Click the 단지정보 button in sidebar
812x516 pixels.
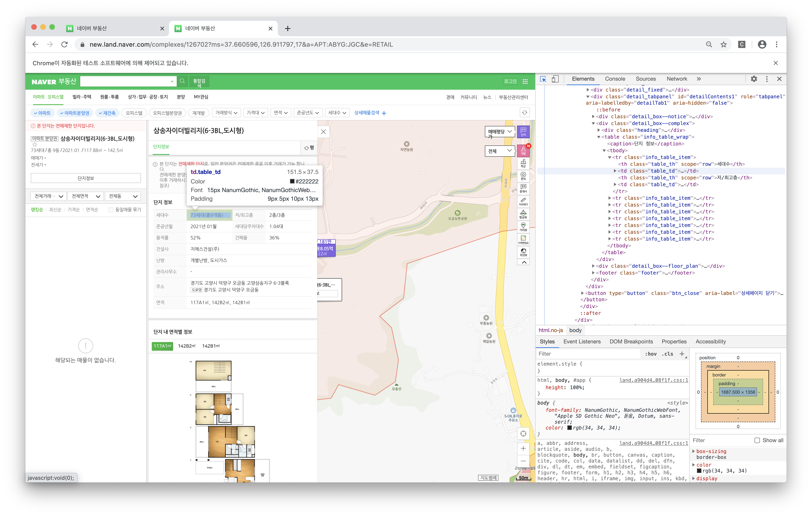pos(86,178)
